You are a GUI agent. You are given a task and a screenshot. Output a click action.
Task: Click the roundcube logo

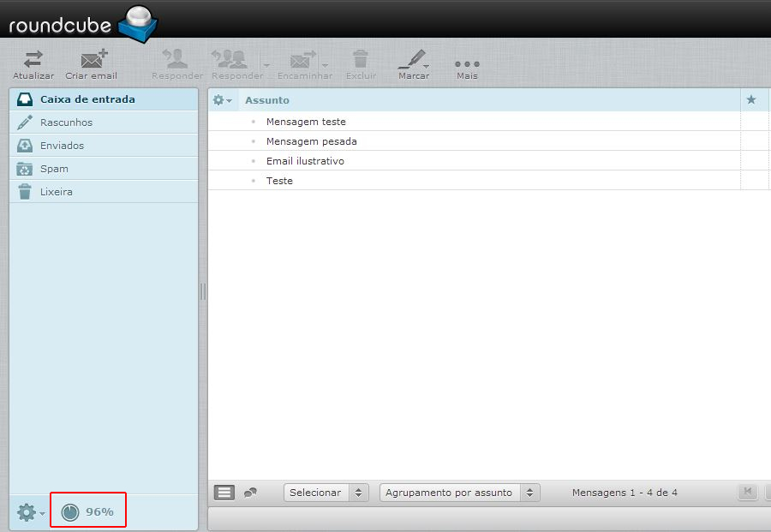pos(81,23)
